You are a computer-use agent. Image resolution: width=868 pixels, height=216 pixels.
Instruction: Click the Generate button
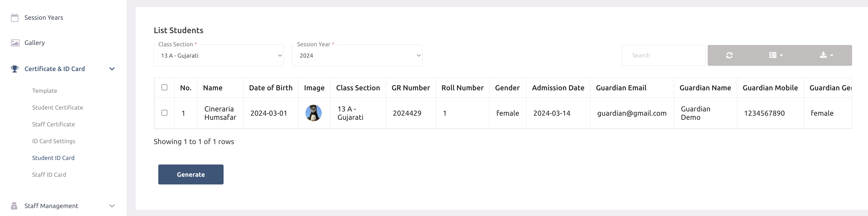(191, 174)
